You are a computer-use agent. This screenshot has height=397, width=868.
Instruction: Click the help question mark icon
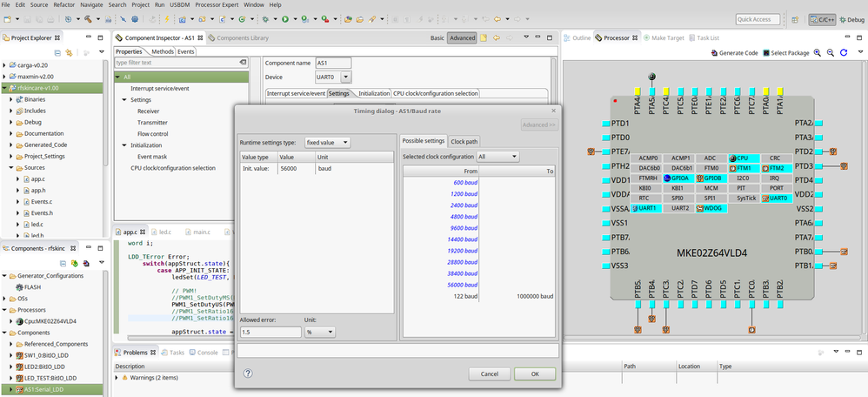click(248, 373)
